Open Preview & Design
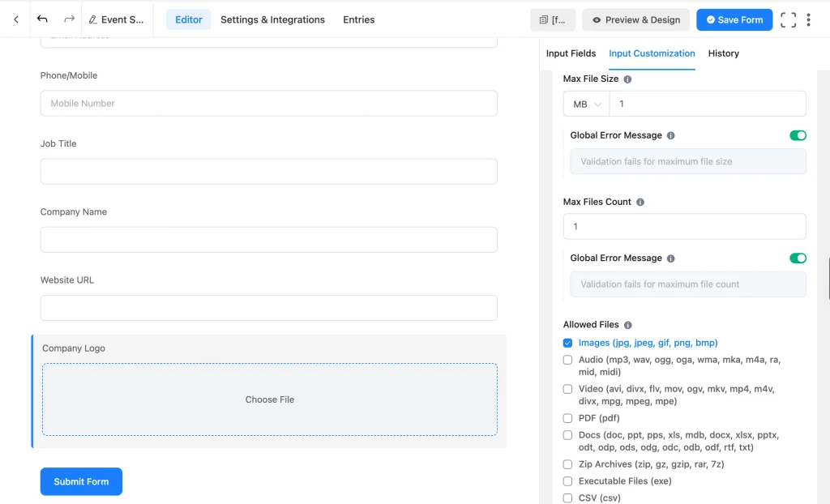The image size is (830, 504). [x=635, y=19]
